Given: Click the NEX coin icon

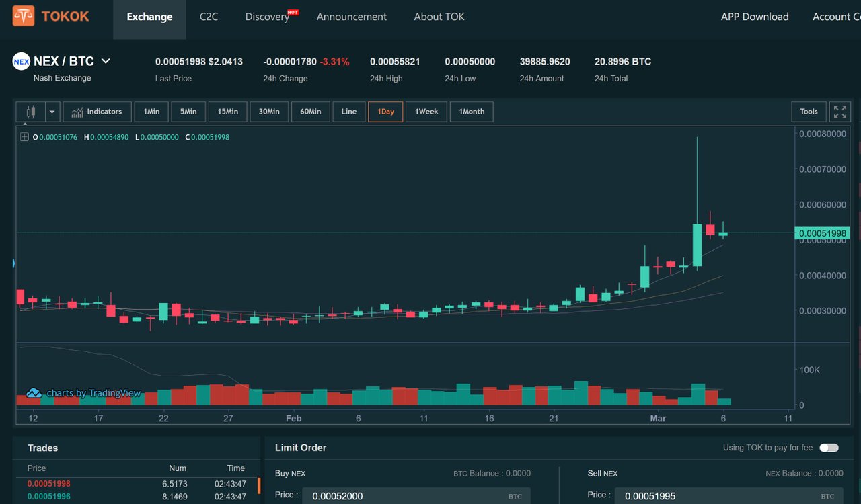Looking at the screenshot, I should (x=22, y=62).
